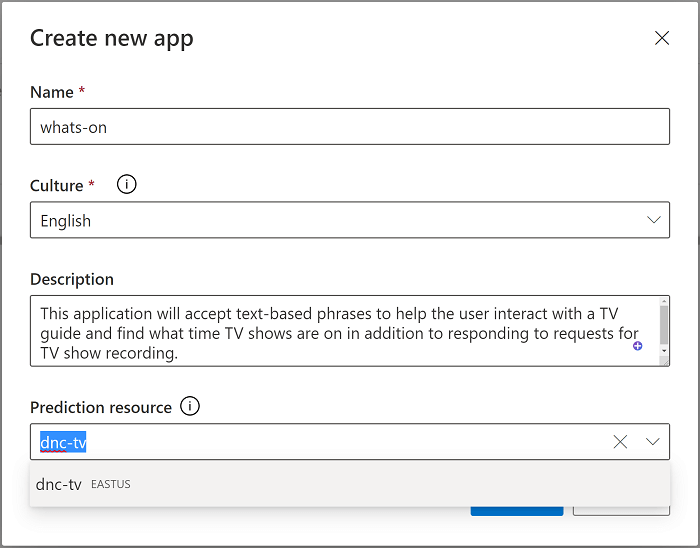This screenshot has height=548, width=700.
Task: Click the EASTUS region tag in the list
Action: [x=111, y=485]
